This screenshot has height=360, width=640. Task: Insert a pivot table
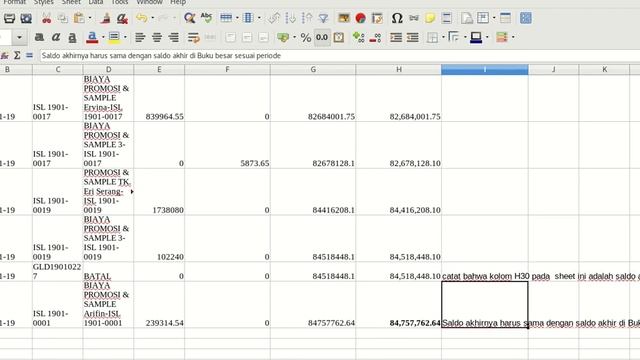378,18
